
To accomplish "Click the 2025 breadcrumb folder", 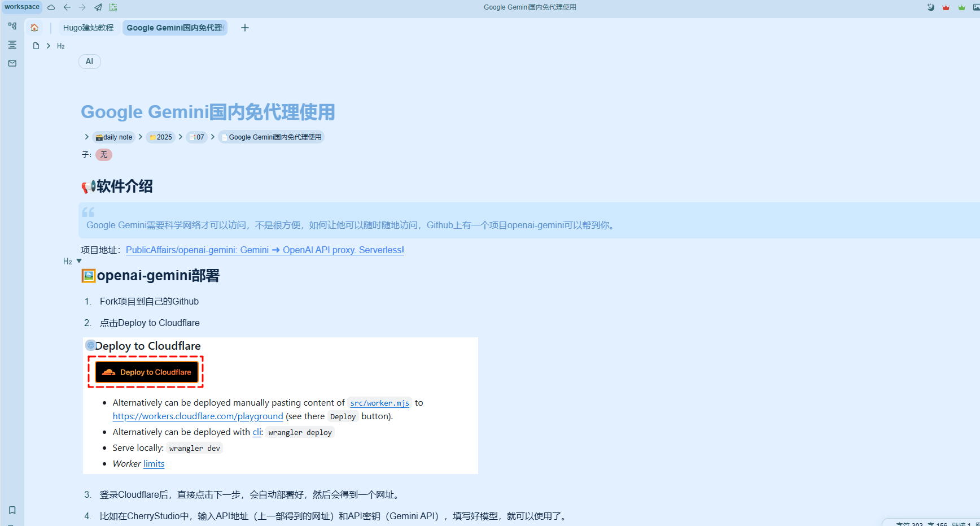I will click(161, 137).
